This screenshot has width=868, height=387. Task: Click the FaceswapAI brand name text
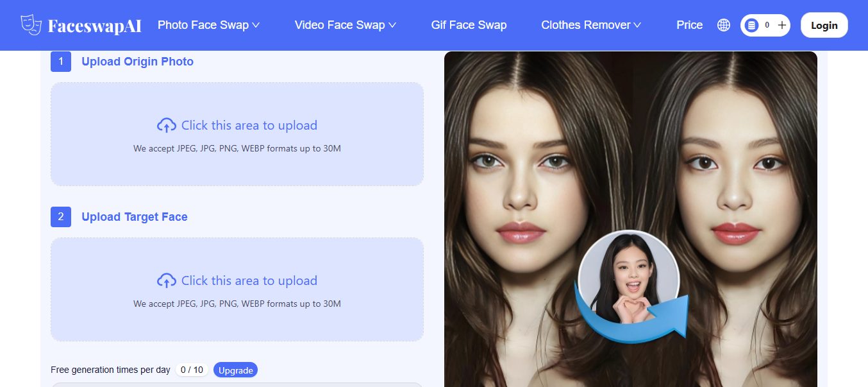tap(94, 26)
